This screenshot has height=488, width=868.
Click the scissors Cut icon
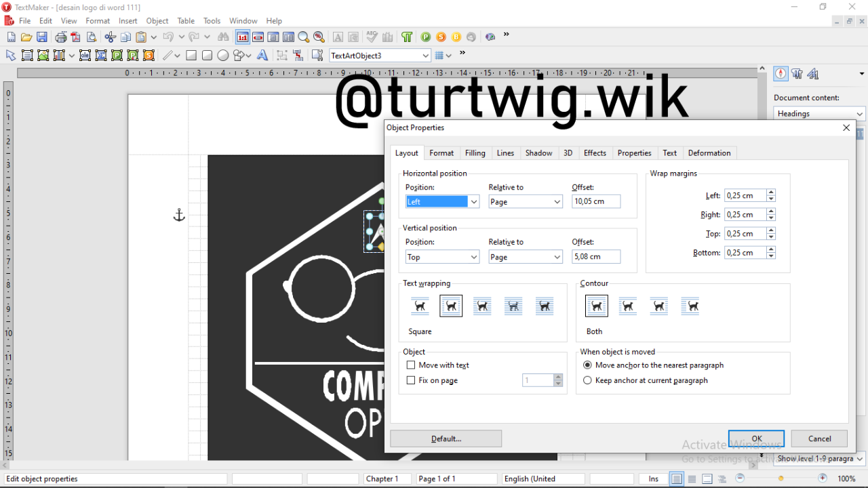point(111,37)
